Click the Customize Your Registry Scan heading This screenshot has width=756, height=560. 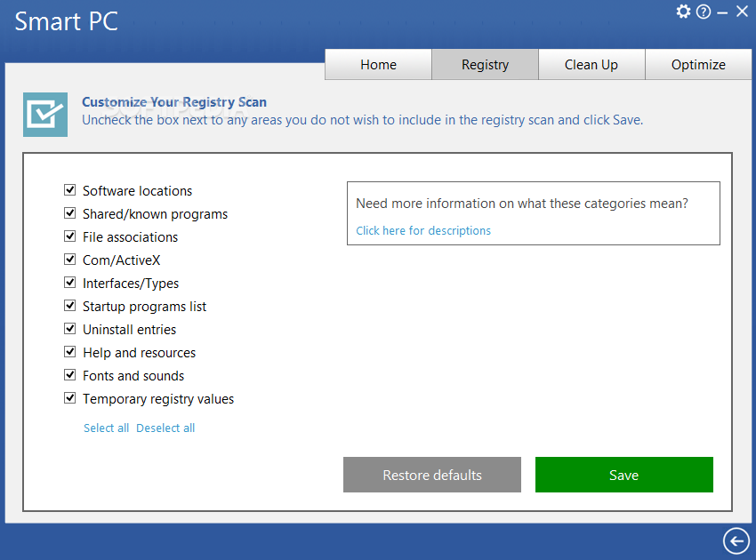point(174,102)
